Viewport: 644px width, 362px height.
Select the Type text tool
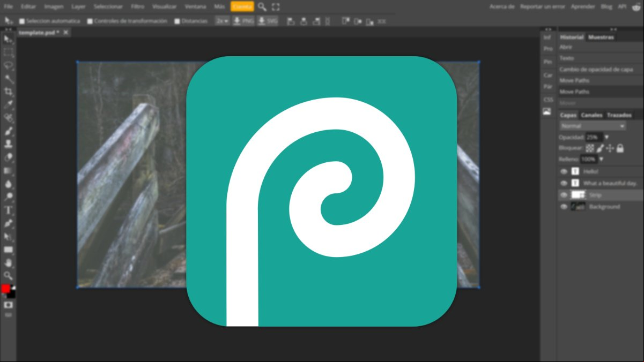pyautogui.click(x=9, y=210)
